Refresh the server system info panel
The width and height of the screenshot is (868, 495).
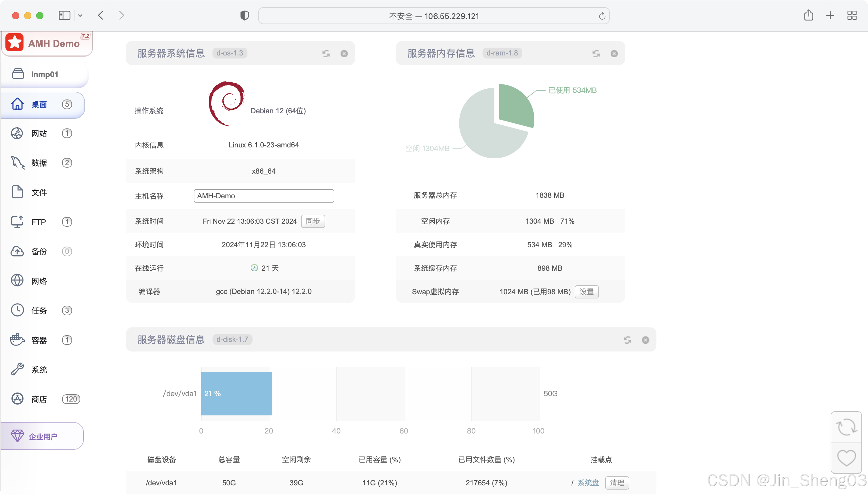(x=326, y=54)
